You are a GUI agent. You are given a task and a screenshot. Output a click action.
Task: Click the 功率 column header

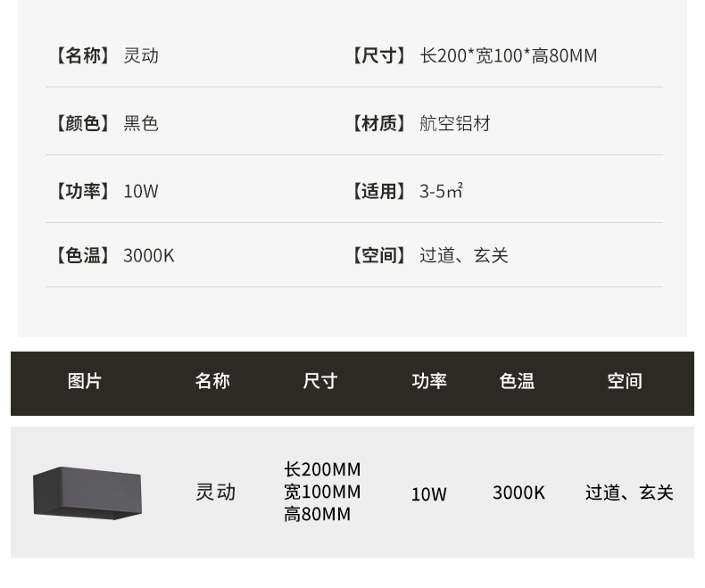point(429,382)
